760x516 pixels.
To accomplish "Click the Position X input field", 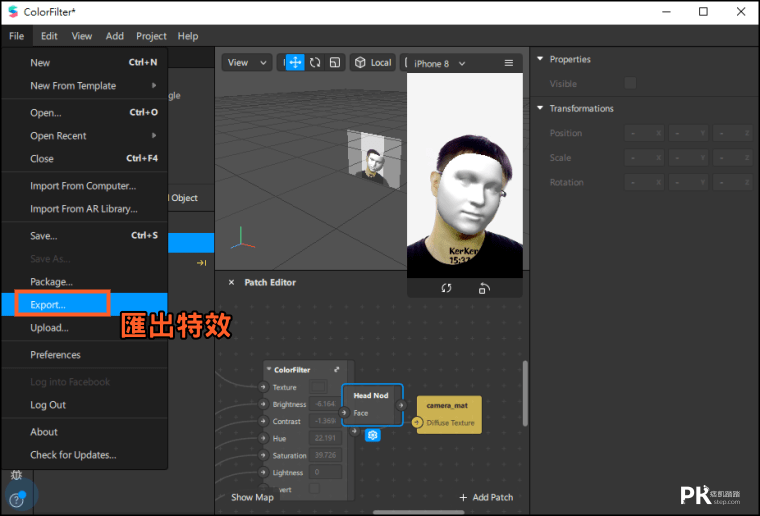I will tap(644, 133).
